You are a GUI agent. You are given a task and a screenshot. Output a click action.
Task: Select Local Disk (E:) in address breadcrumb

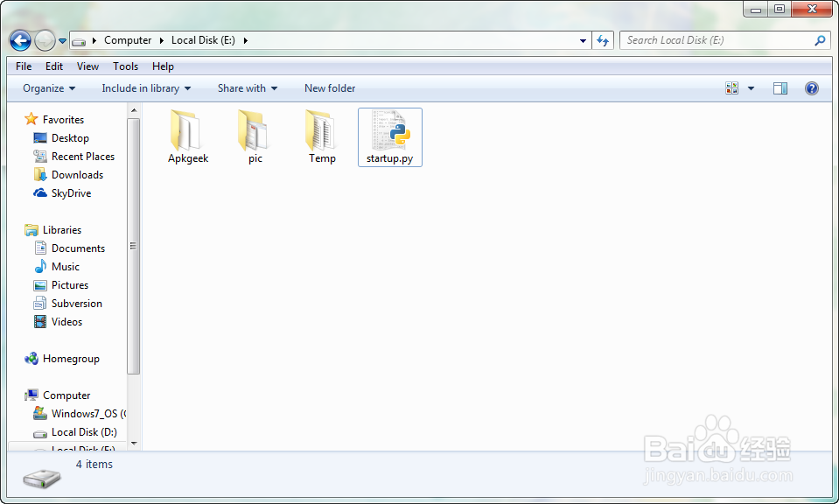pos(203,40)
